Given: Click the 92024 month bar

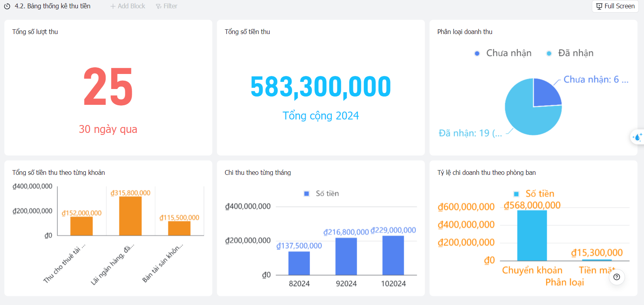Looking at the screenshot, I should coord(346,256).
